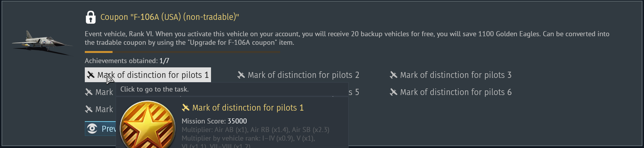Click the plane icon before pilots 2 mark
The height and width of the screenshot is (148, 644).
(241, 75)
